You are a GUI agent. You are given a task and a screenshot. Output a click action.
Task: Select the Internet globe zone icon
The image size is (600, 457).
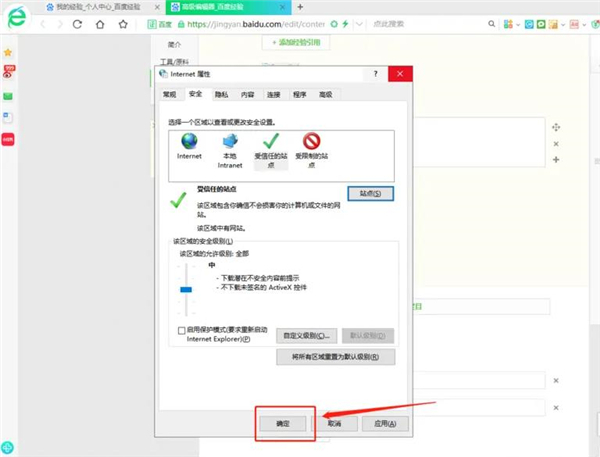click(189, 145)
